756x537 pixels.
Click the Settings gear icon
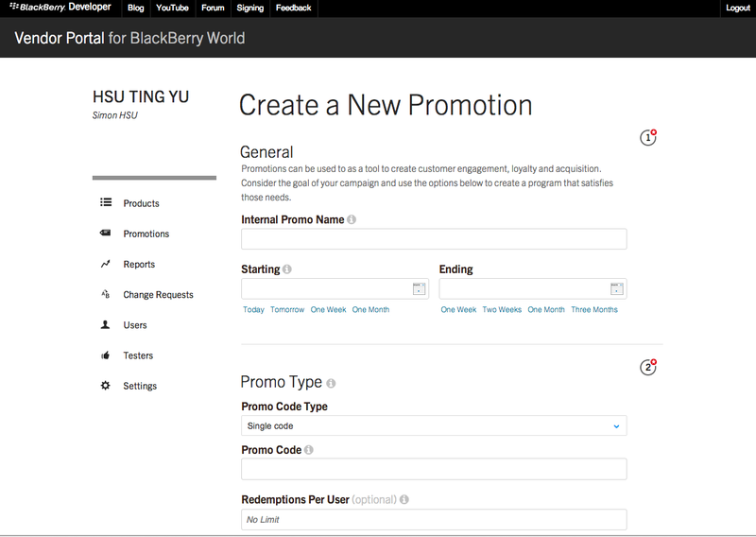coord(105,385)
